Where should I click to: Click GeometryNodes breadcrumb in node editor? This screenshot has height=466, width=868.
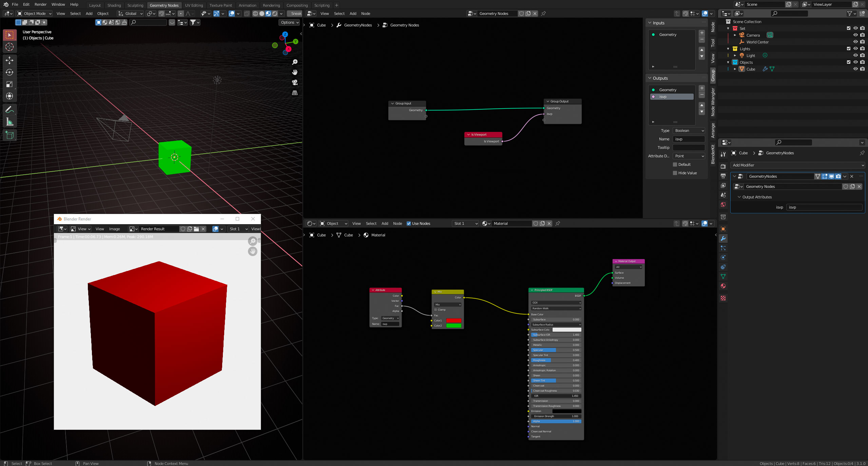click(358, 25)
